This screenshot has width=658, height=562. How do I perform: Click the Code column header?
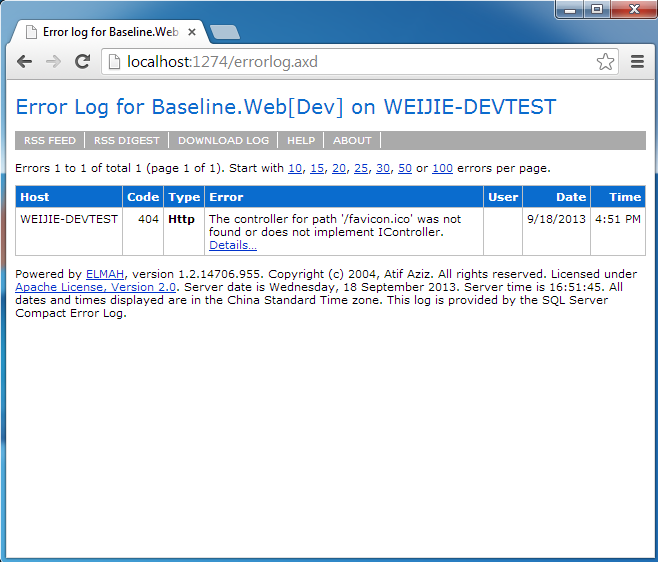[x=143, y=197]
